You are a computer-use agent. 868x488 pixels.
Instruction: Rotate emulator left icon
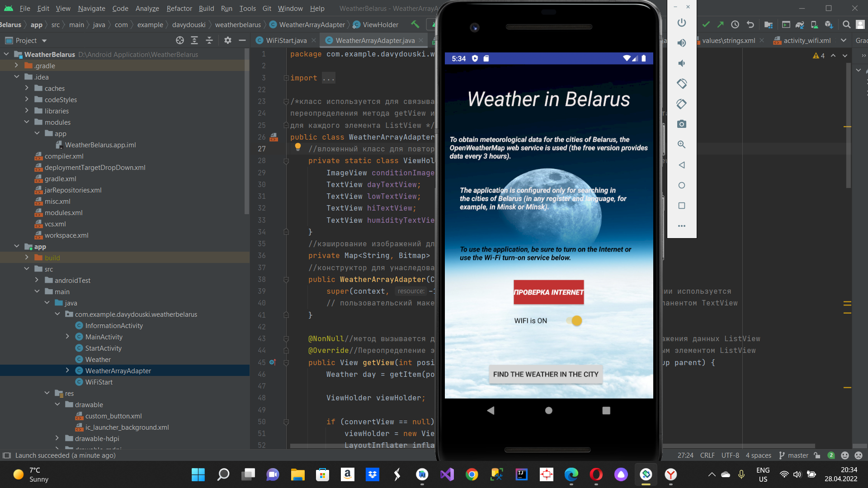[x=682, y=84]
